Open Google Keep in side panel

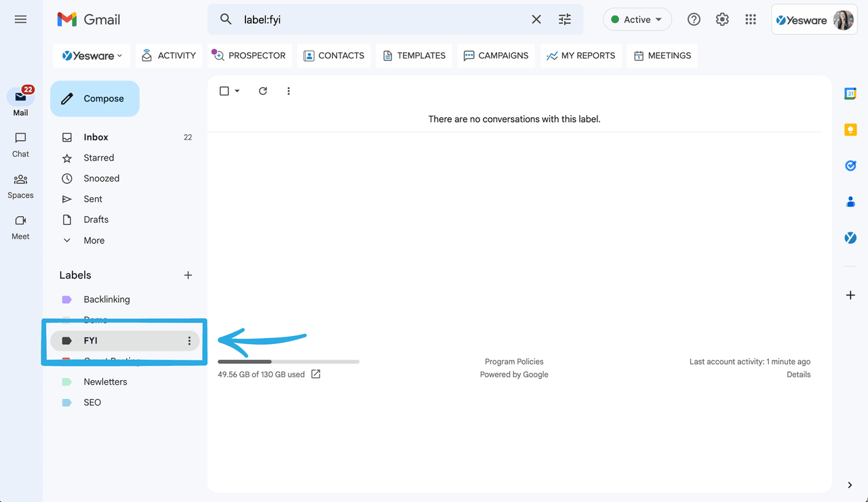click(x=850, y=129)
